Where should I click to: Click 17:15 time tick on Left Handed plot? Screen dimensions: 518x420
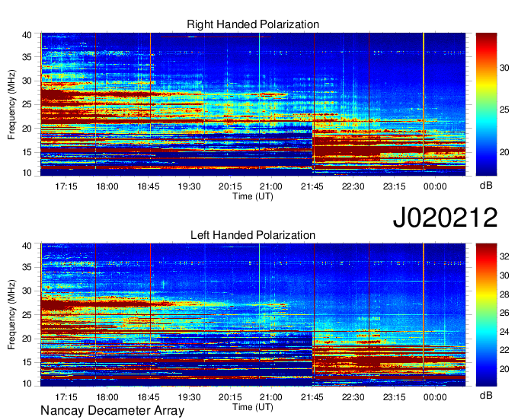click(x=66, y=397)
